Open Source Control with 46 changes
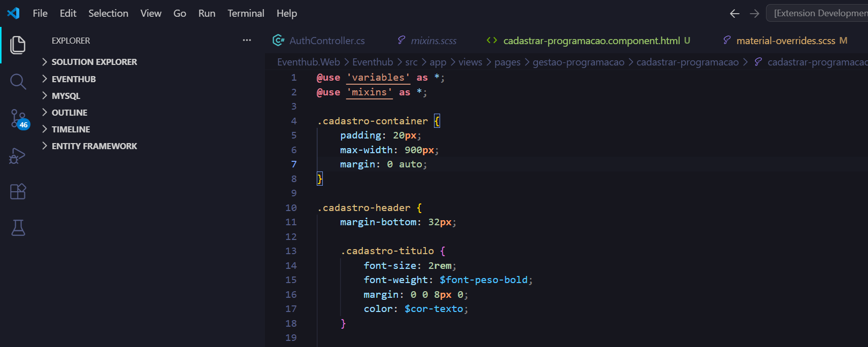This screenshot has width=868, height=347. [x=19, y=119]
